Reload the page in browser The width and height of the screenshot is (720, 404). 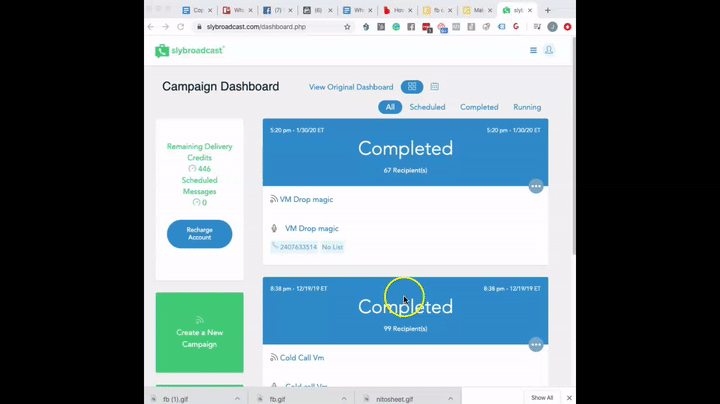click(x=180, y=27)
